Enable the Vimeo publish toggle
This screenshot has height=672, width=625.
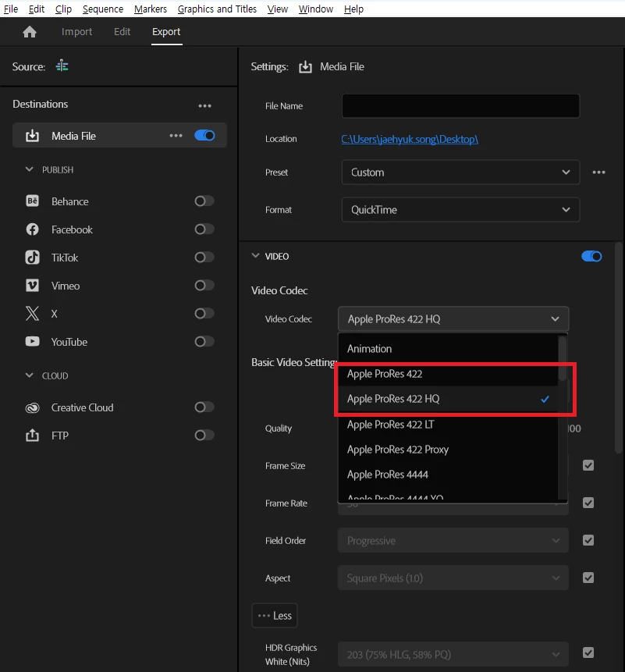(x=204, y=286)
